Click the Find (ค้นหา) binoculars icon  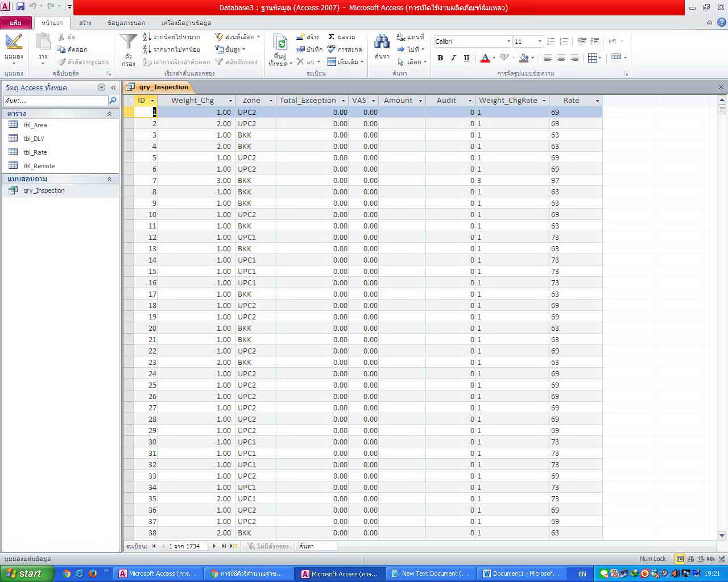coord(382,41)
